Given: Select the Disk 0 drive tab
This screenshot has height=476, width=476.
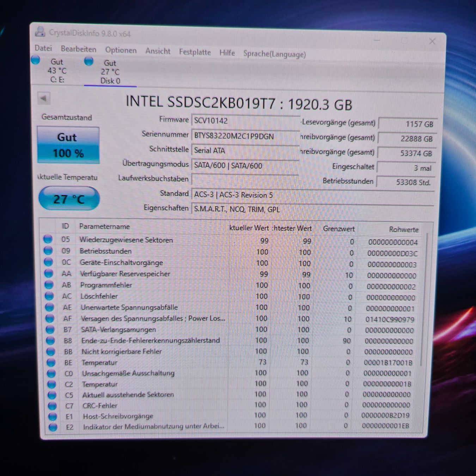Looking at the screenshot, I should pyautogui.click(x=110, y=72).
